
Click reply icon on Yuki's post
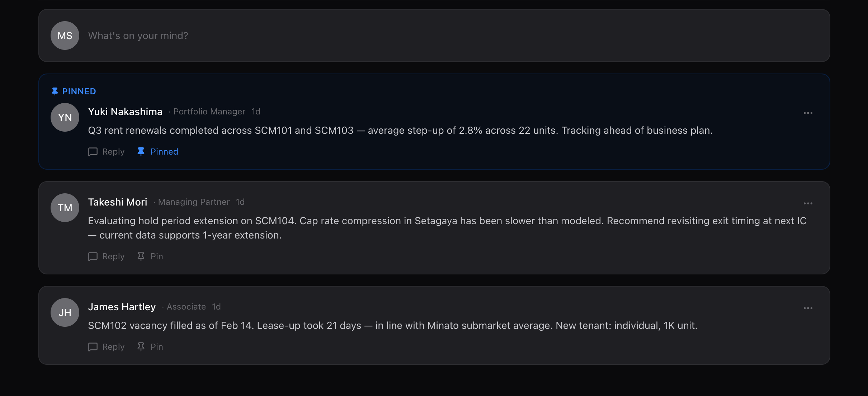point(93,152)
